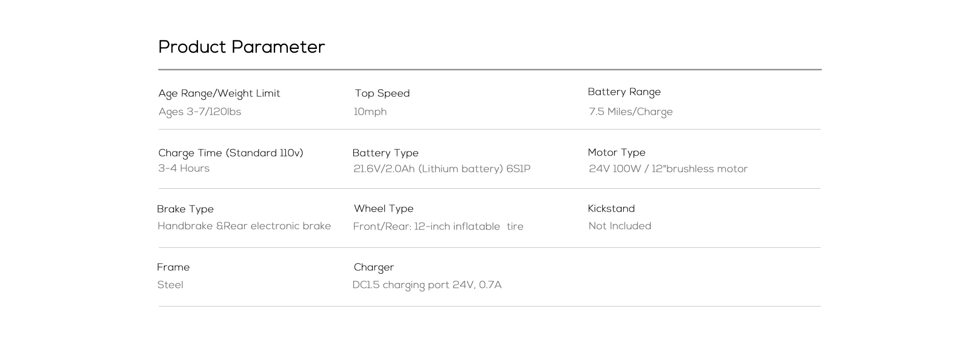Image resolution: width=980 pixels, height=357 pixels.
Task: Select the Charge Time (Standard 110v) label
Action: pyautogui.click(x=231, y=153)
